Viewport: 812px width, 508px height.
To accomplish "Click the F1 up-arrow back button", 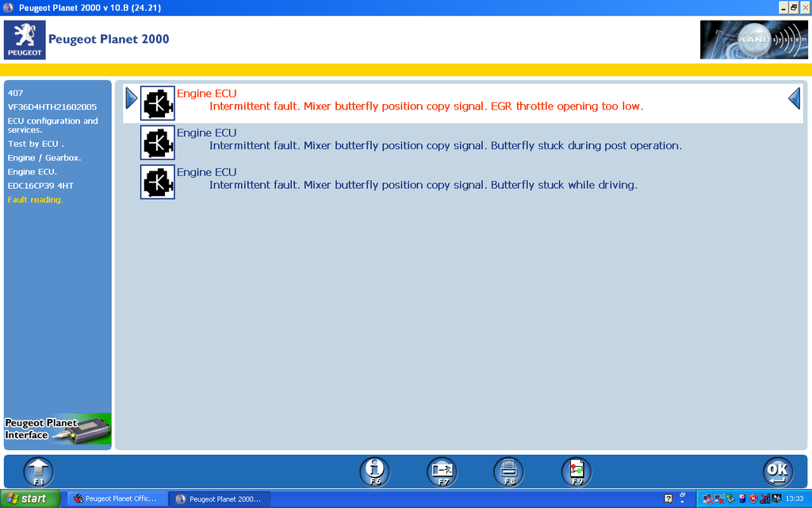I will pos(39,471).
